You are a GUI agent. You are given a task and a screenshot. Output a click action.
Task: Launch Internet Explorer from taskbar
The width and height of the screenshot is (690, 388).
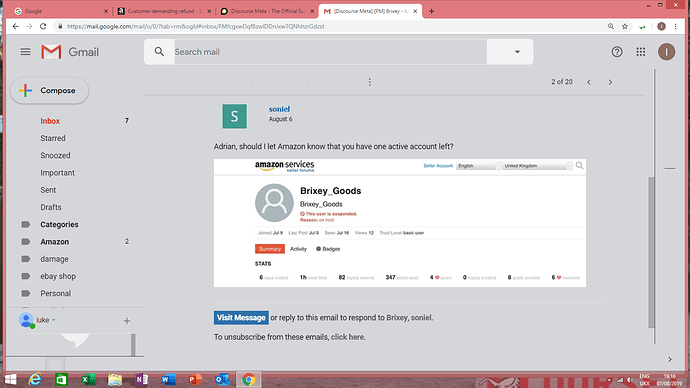coord(35,380)
